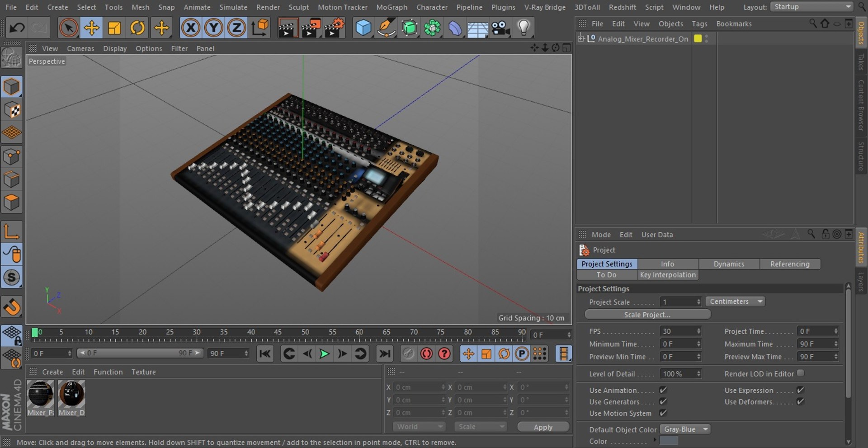The width and height of the screenshot is (868, 448).
Task: Toggle X axis lock
Action: [191, 28]
